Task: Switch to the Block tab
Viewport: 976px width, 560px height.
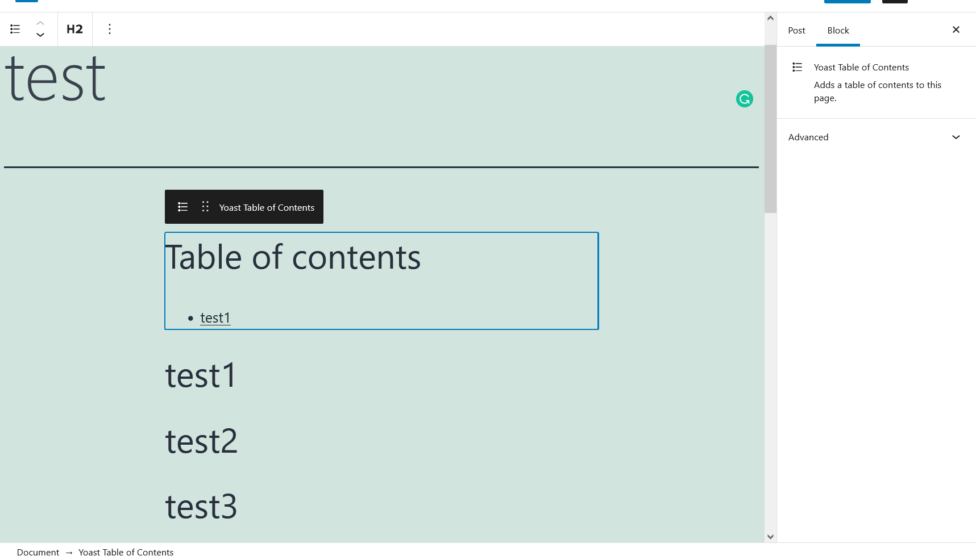Action: [x=838, y=30]
